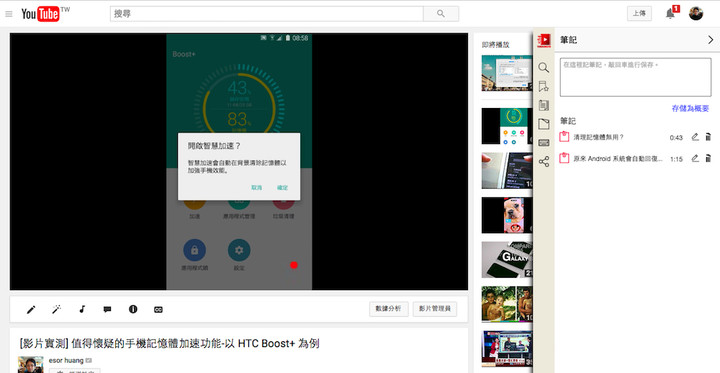Open the suggested video showing two shirtless people
Viewport: 720px width, 373px height.
pyautogui.click(x=507, y=304)
